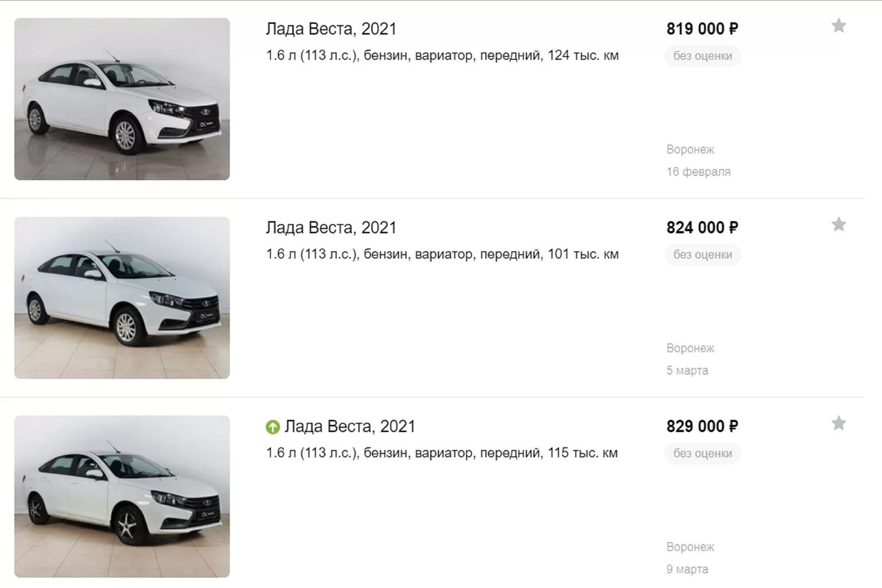Open the second Лада Веста, 2021 title link
The height and width of the screenshot is (588, 882).
point(331,228)
